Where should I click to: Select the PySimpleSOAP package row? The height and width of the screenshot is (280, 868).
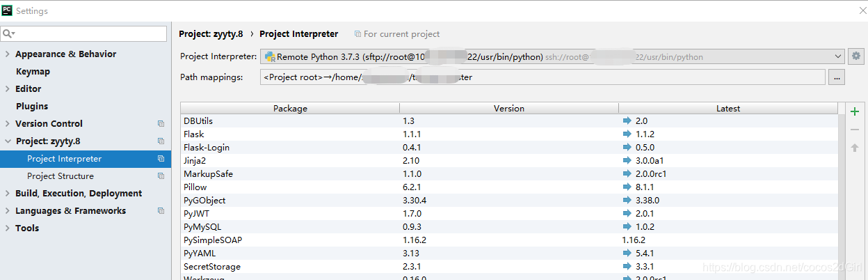click(x=509, y=240)
